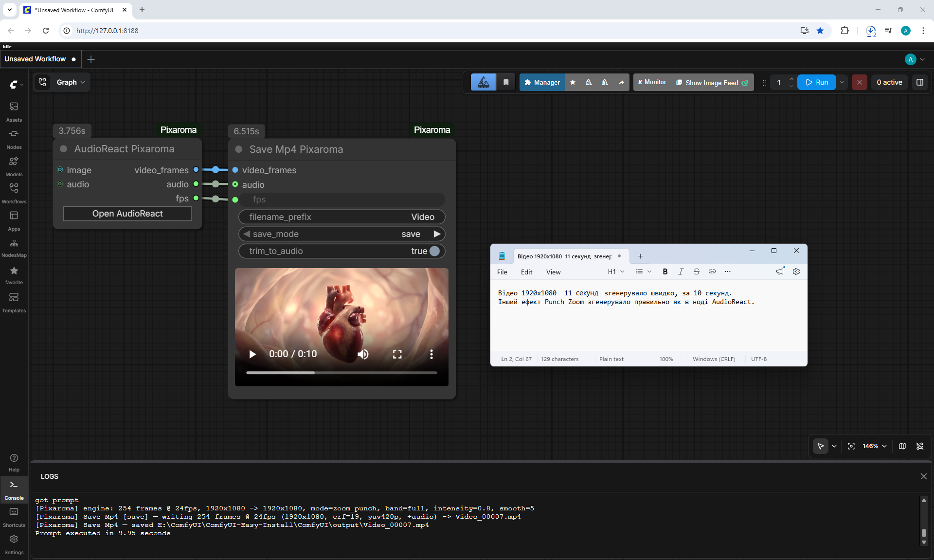Open the Notepad View menu

click(553, 272)
